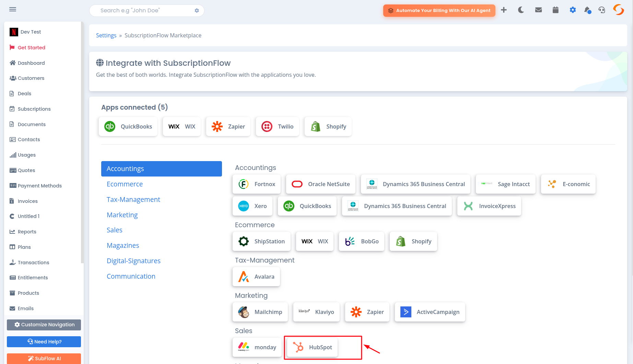Open connected QuickBooks app card
This screenshot has width=633, height=364.
[x=128, y=126]
